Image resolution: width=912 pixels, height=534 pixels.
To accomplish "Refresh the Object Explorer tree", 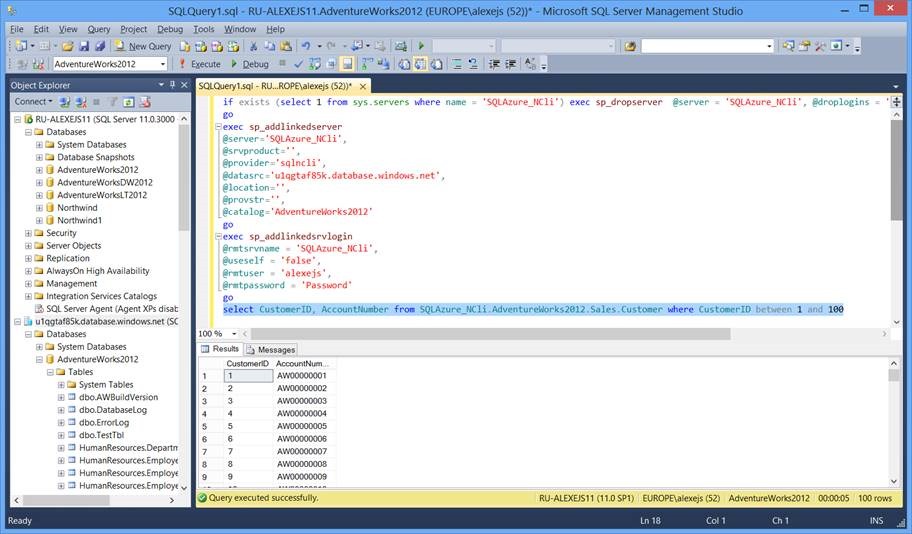I will click(129, 102).
